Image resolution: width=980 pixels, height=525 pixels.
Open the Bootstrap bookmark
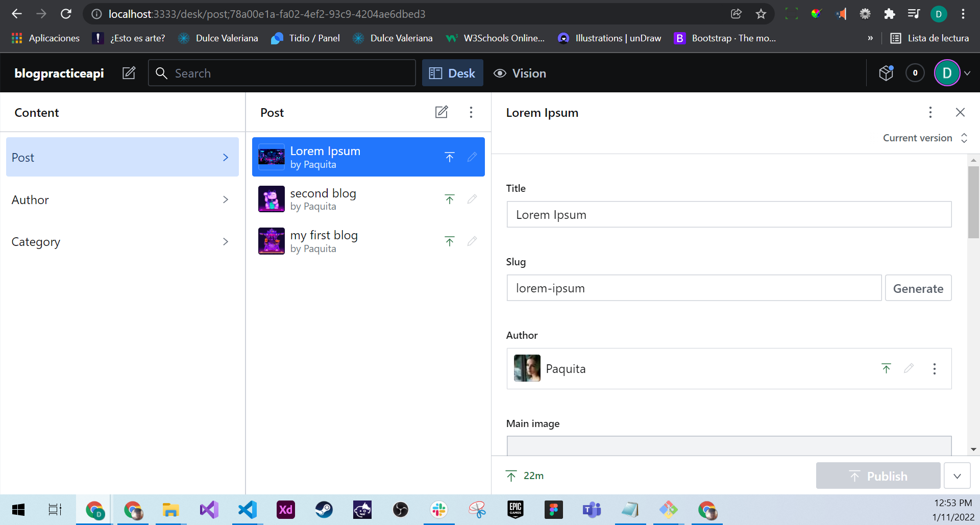click(x=725, y=38)
